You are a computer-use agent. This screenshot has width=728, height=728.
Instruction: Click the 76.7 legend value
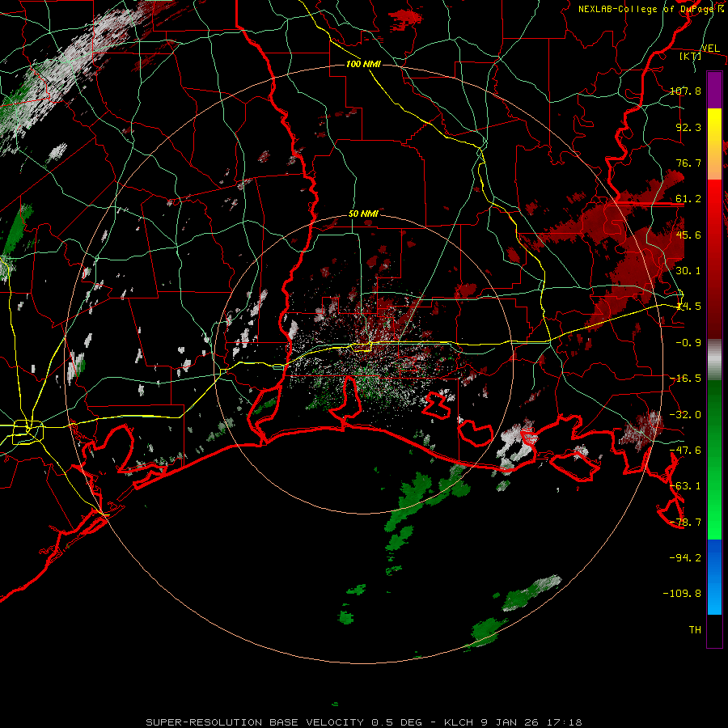click(x=688, y=163)
